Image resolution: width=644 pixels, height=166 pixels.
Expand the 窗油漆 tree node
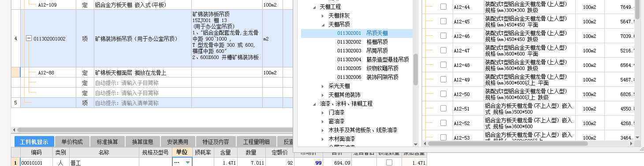(x=323, y=122)
